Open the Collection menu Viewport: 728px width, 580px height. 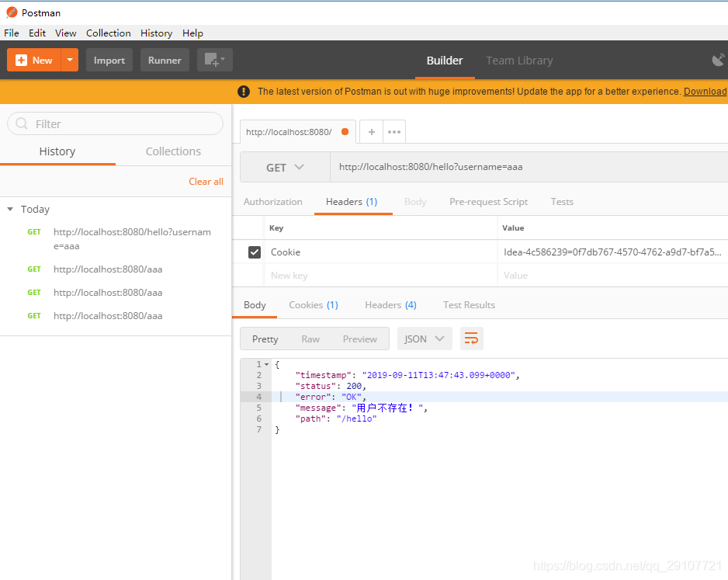coord(108,33)
